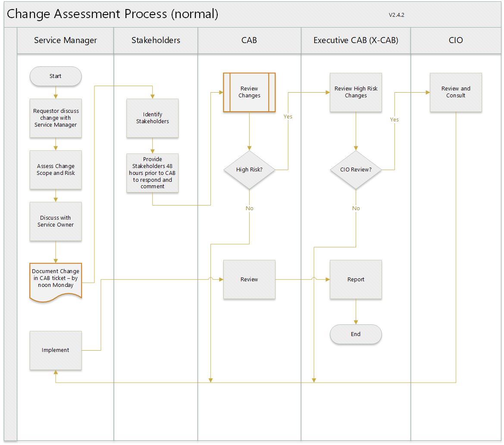The height and width of the screenshot is (445, 504).
Task: Click the Start terminator shape
Action: pos(55,76)
